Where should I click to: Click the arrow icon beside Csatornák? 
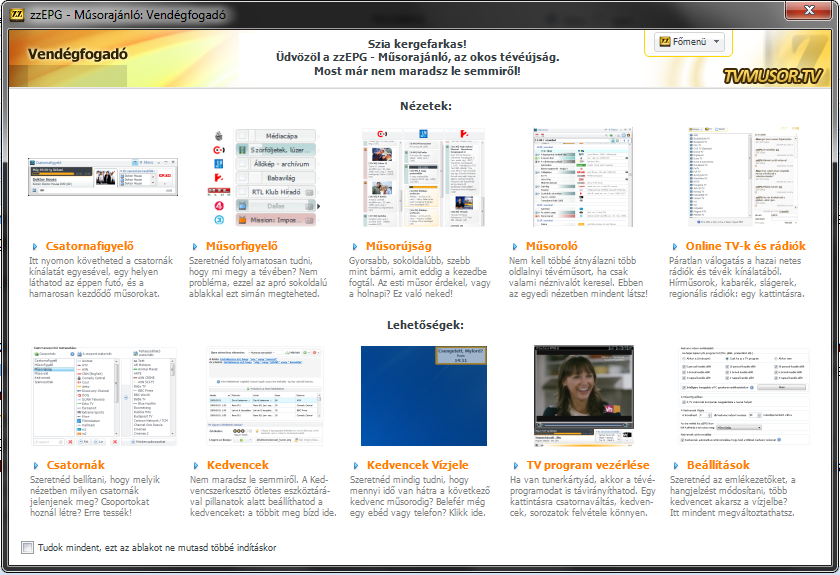pos(37,466)
